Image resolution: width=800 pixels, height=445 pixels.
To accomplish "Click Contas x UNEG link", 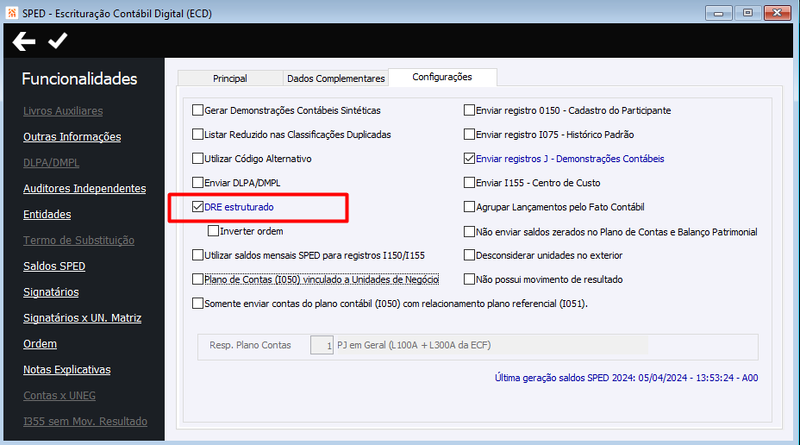I will click(59, 395).
